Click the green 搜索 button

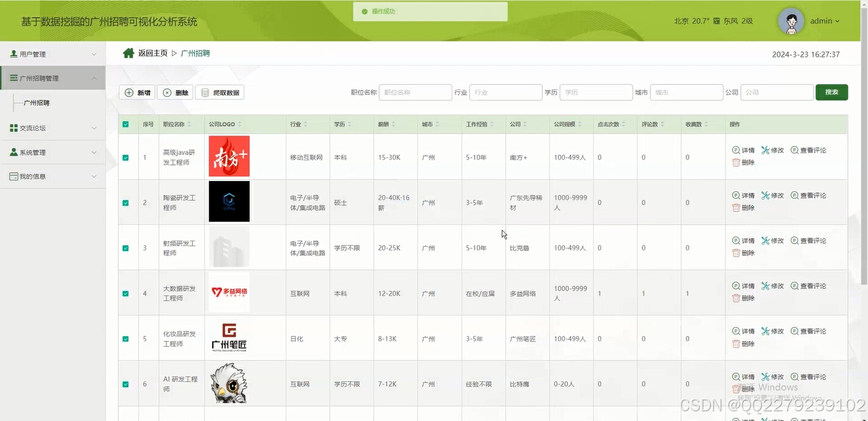(x=831, y=91)
